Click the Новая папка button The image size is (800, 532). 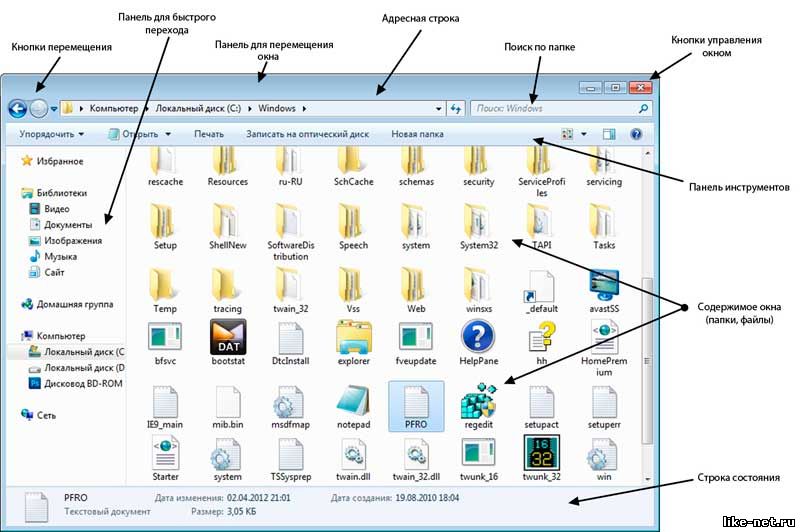417,134
